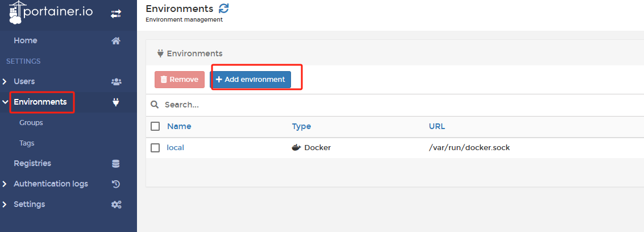Tick the checkbox for the local environment
Image resolution: width=644 pixels, height=232 pixels.
[155, 148]
